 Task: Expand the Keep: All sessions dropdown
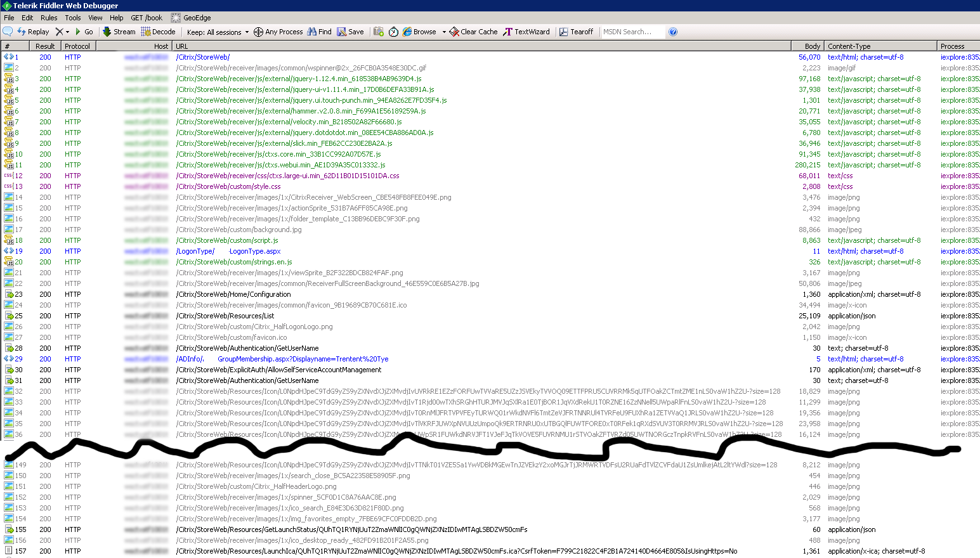pyautogui.click(x=218, y=32)
